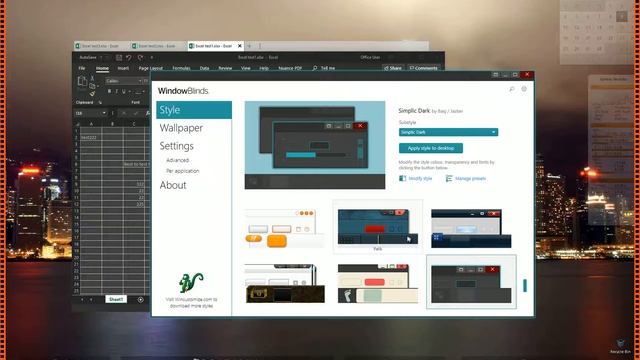Click Tell me search in Excel

(x=324, y=68)
